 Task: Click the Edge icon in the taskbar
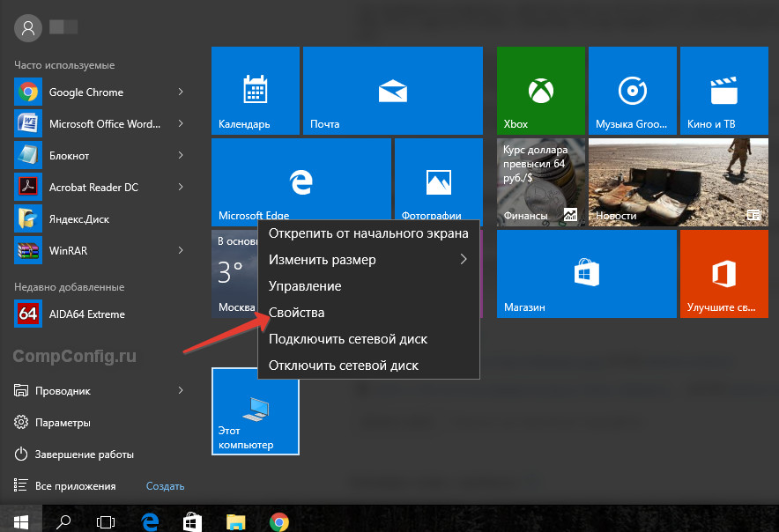150,521
